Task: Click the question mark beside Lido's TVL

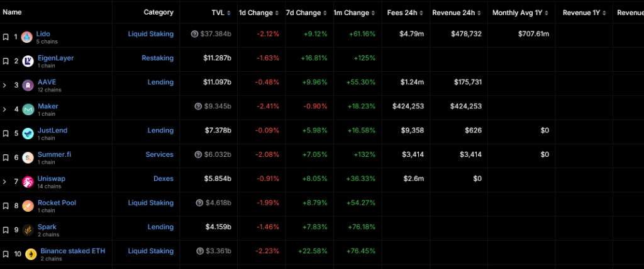Action: (x=194, y=34)
